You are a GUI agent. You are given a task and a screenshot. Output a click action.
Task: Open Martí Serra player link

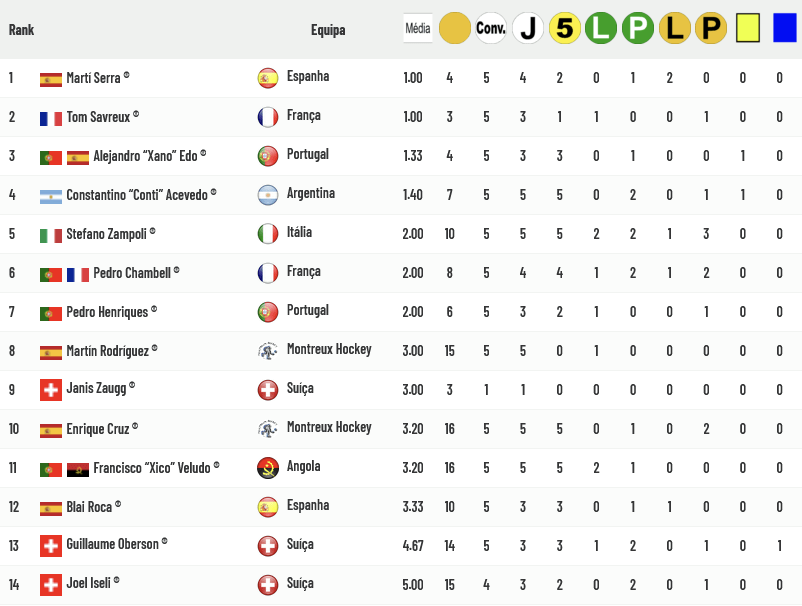tap(94, 78)
